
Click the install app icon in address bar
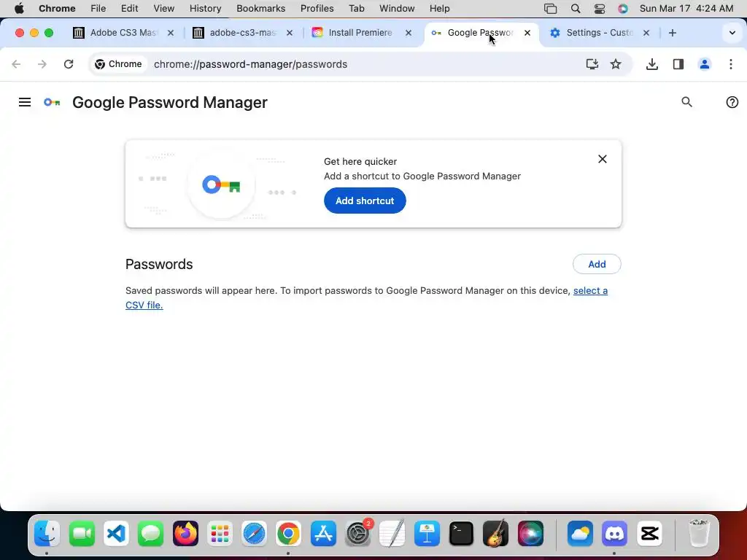pyautogui.click(x=592, y=64)
